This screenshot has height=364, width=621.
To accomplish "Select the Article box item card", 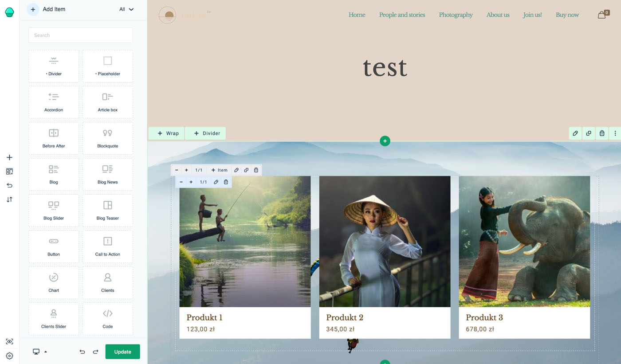I will (x=108, y=102).
